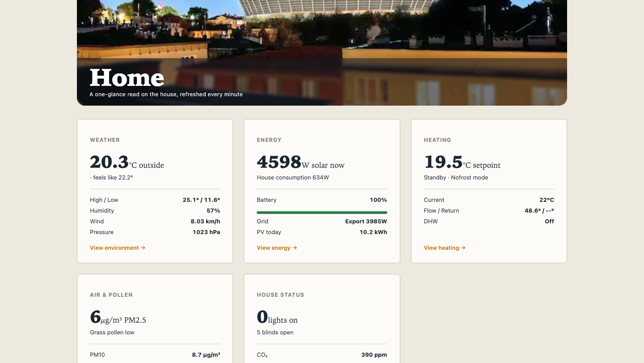Select the 'Export 3985W' grid value
The width and height of the screenshot is (644, 363).
click(x=366, y=222)
